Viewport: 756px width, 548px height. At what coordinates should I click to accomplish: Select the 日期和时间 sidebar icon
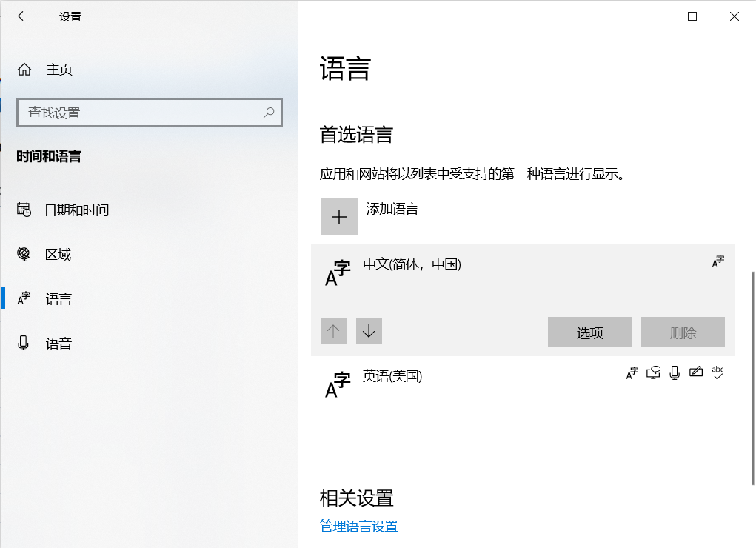[x=24, y=210]
